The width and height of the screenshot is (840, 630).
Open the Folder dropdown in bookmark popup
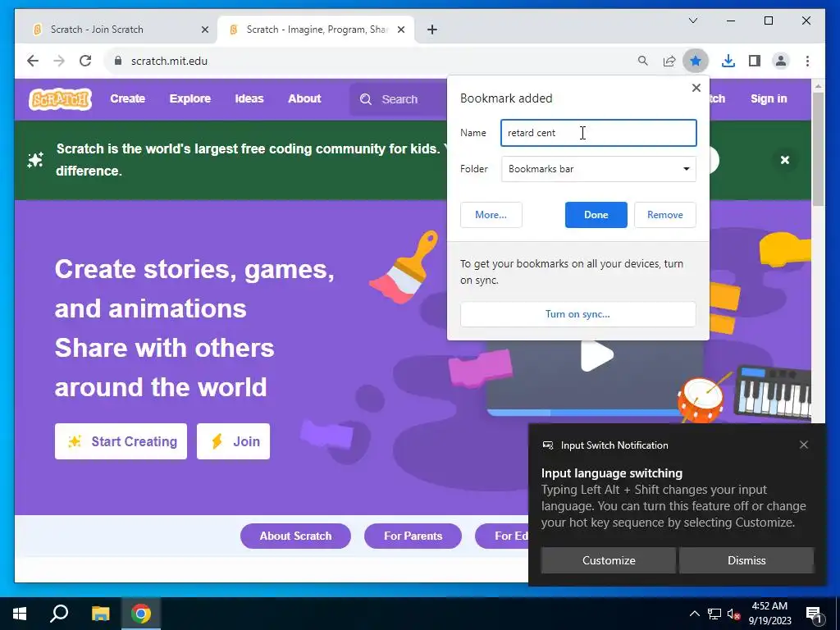tap(598, 169)
